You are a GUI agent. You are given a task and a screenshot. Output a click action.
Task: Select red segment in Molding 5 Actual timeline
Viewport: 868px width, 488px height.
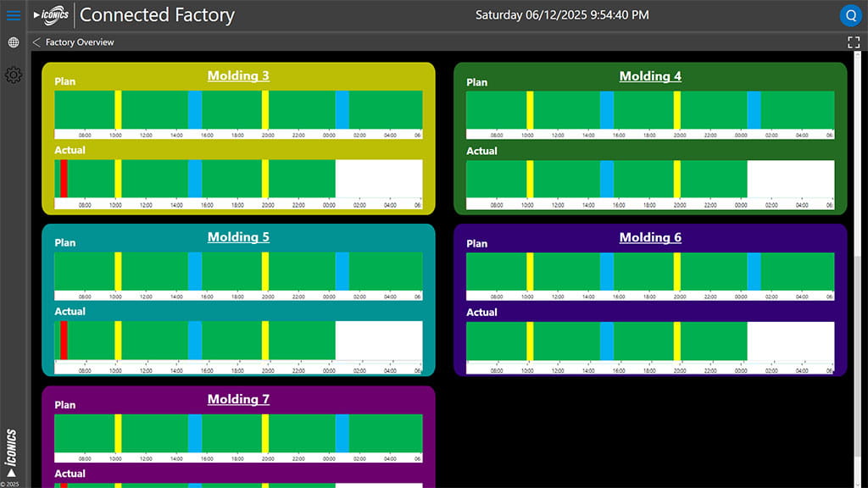pos(64,340)
